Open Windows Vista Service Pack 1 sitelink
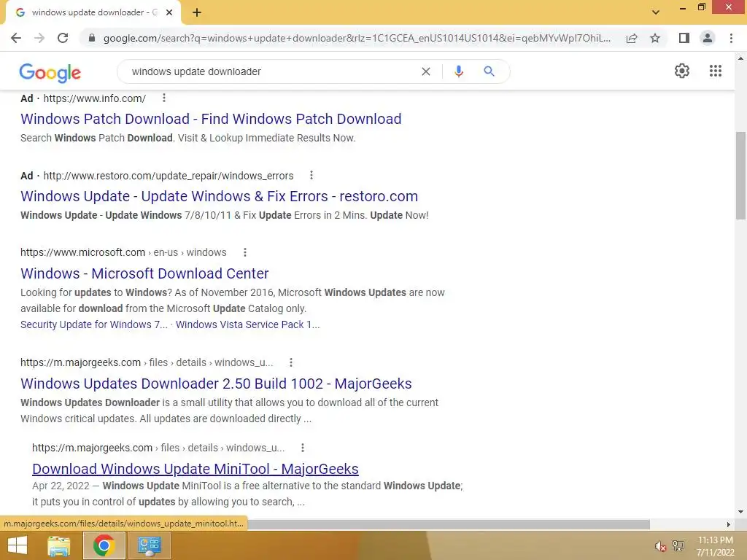This screenshot has height=560, width=747. [x=247, y=324]
